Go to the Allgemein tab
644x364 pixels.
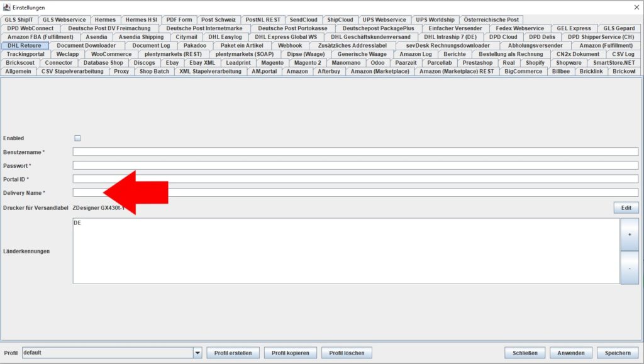pyautogui.click(x=18, y=72)
